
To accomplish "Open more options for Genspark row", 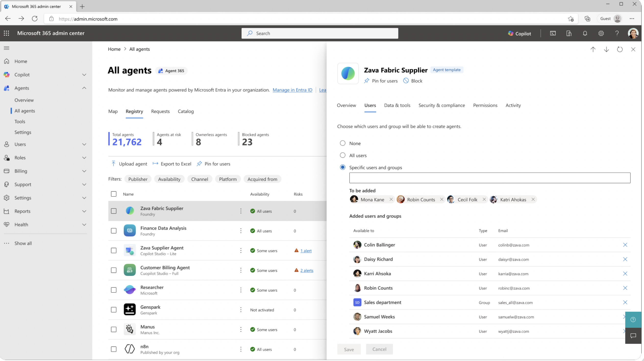I will point(241,310).
